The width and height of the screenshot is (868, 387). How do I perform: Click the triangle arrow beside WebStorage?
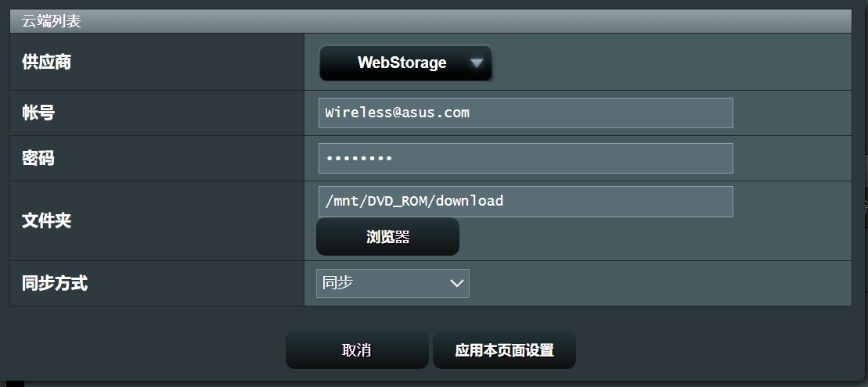[477, 63]
